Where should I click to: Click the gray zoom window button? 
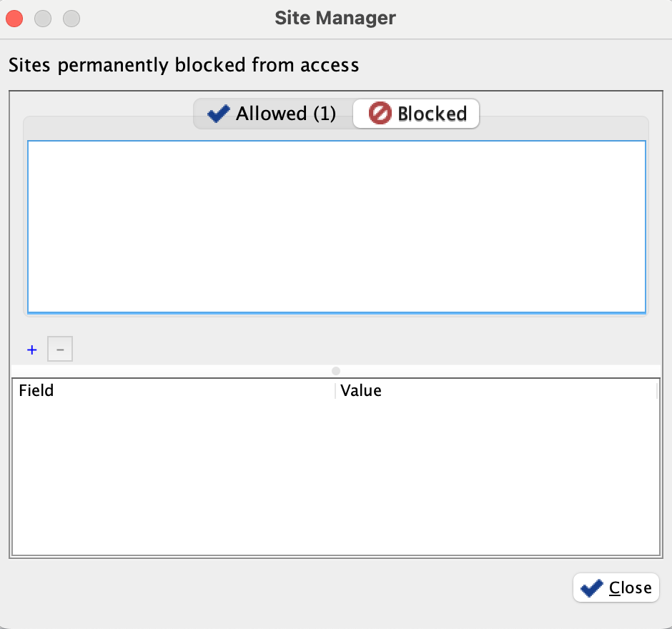click(x=71, y=18)
